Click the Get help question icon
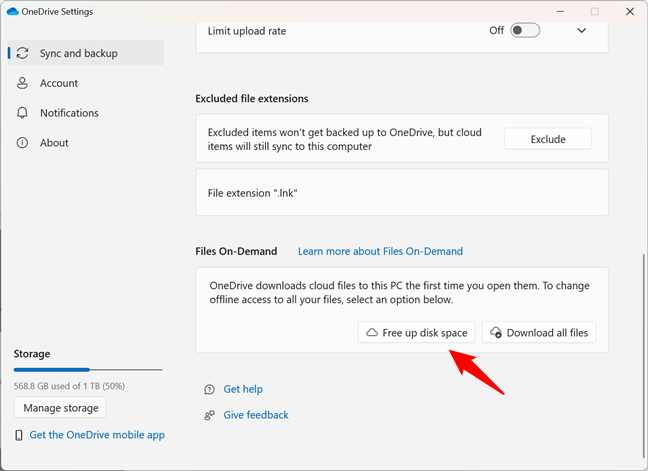Image resolution: width=648 pixels, height=471 pixels. click(x=209, y=389)
